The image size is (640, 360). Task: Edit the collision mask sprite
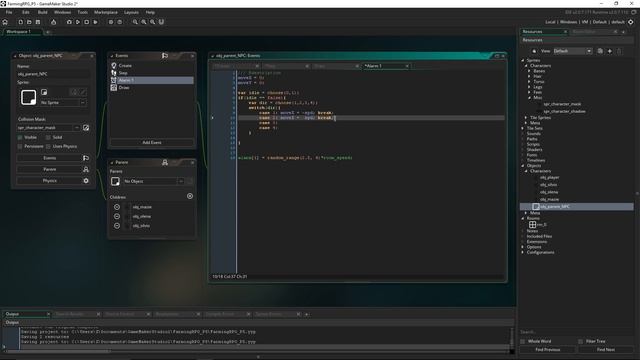(86, 128)
